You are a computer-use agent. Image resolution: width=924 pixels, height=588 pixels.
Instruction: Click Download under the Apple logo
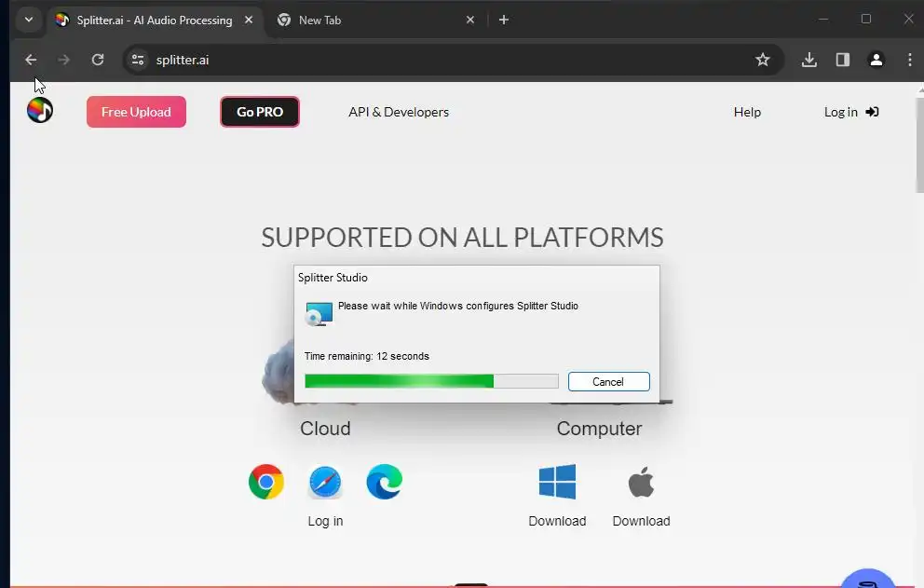(641, 521)
